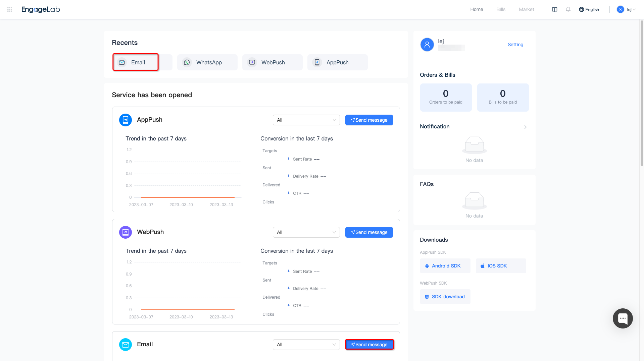This screenshot has height=361, width=644.
Task: Click the AppPush service card icon
Action: point(126,120)
